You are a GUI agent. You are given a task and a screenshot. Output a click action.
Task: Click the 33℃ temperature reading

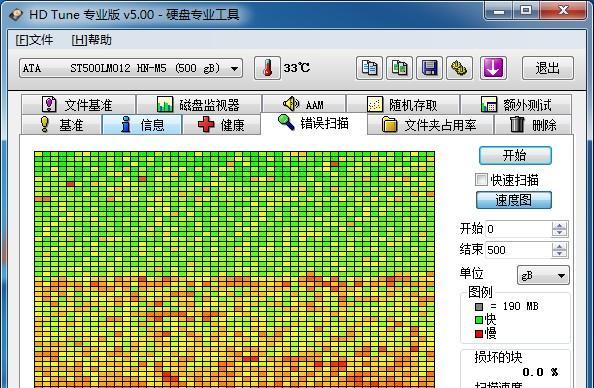[297, 68]
